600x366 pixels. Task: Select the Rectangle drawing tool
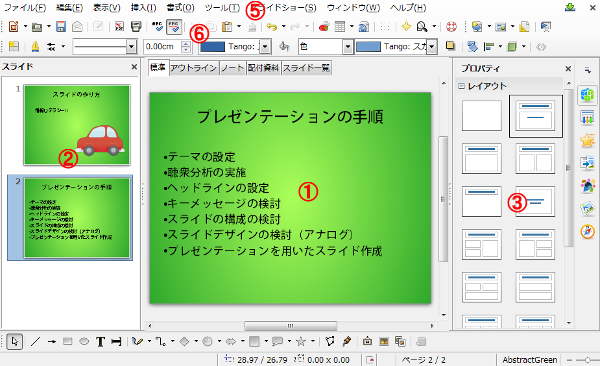[x=68, y=341]
